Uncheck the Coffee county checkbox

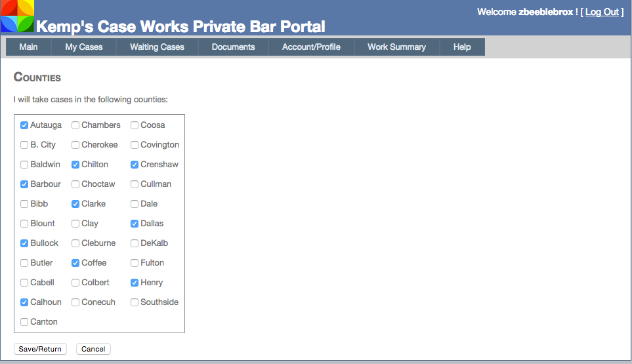[75, 263]
